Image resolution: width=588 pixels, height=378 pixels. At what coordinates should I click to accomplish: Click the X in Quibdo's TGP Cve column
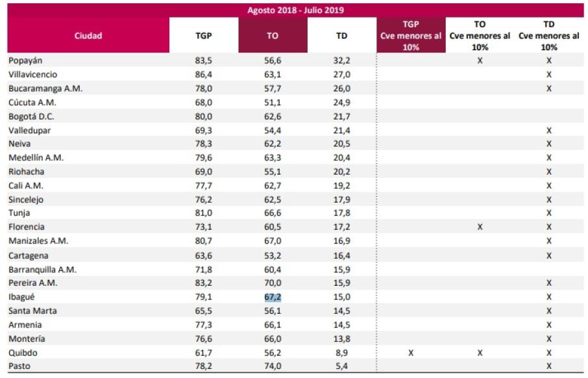(x=411, y=353)
